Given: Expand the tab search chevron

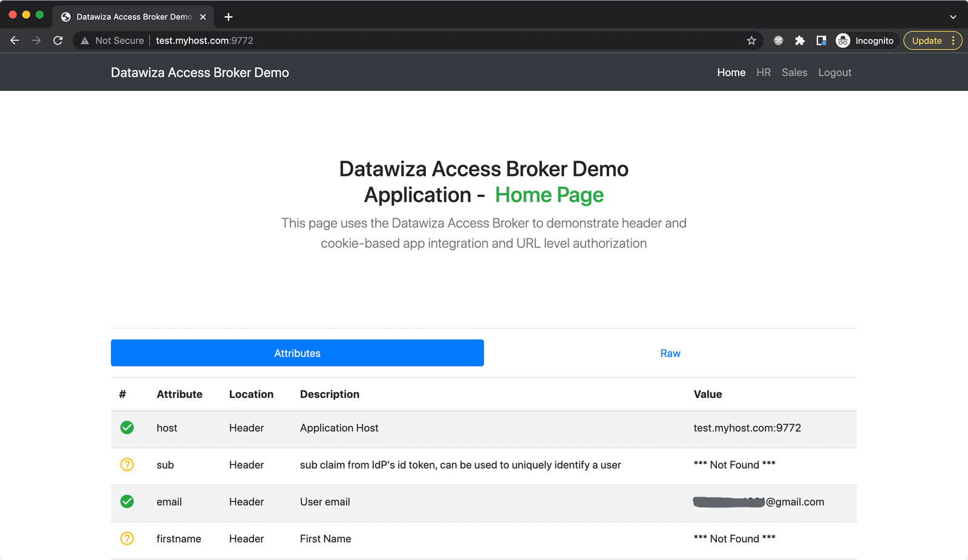Looking at the screenshot, I should (953, 17).
